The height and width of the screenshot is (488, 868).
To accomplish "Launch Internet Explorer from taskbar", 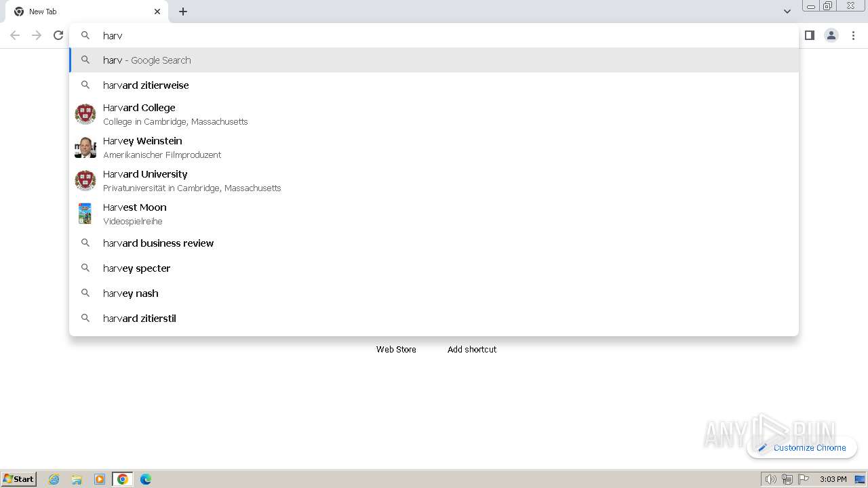I will tap(54, 479).
